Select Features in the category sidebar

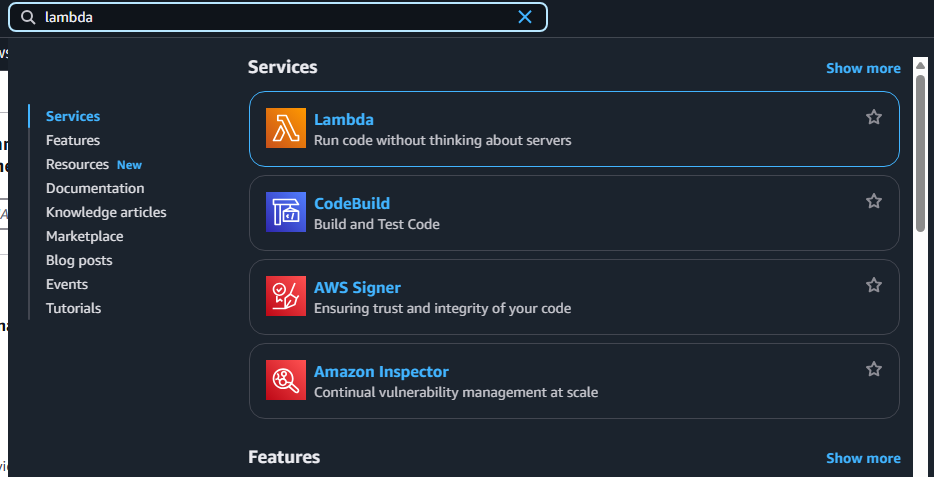73,140
